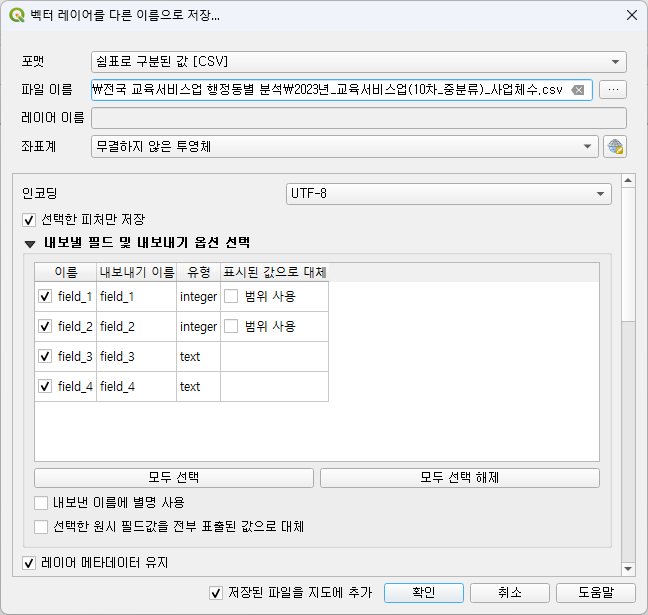The height and width of the screenshot is (615, 648).
Task: Click the 모두 선택 button
Action: click(174, 478)
